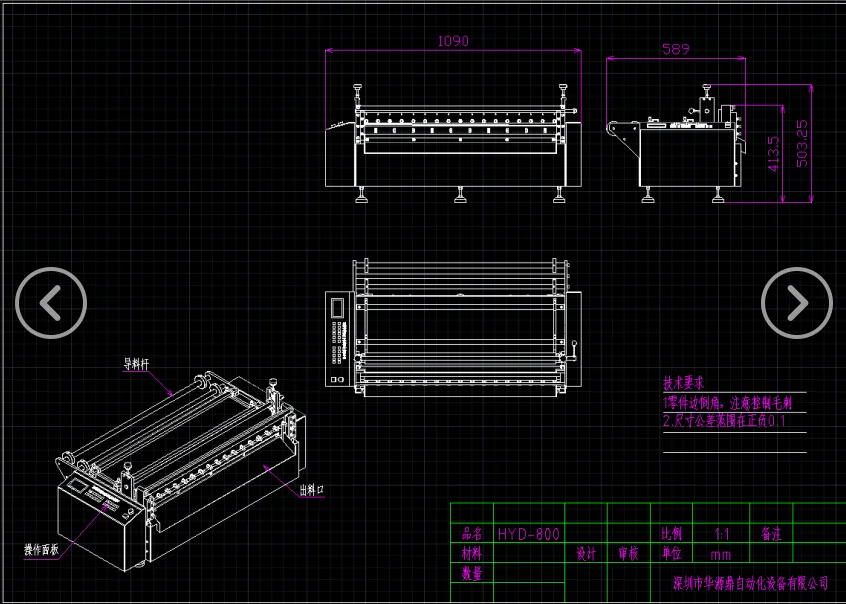Select the 操作面板 callout label
846x604 pixels.
(41, 549)
